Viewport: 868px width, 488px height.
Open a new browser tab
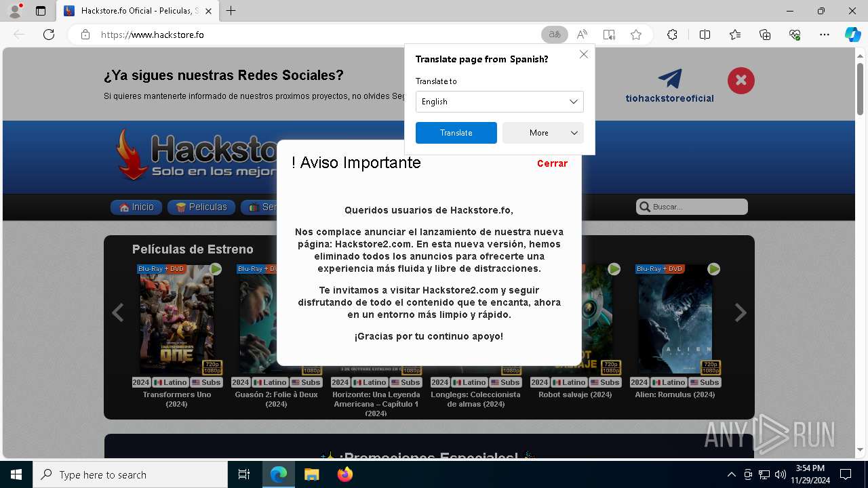pos(231,11)
